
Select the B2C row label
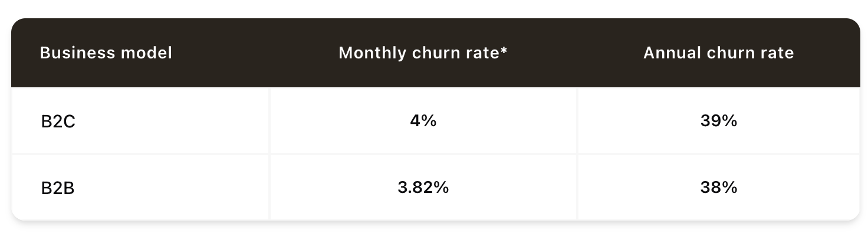[58, 121]
